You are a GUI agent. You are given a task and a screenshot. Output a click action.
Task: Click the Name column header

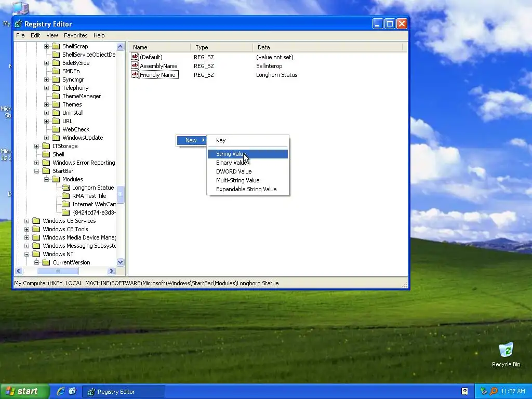tap(159, 47)
